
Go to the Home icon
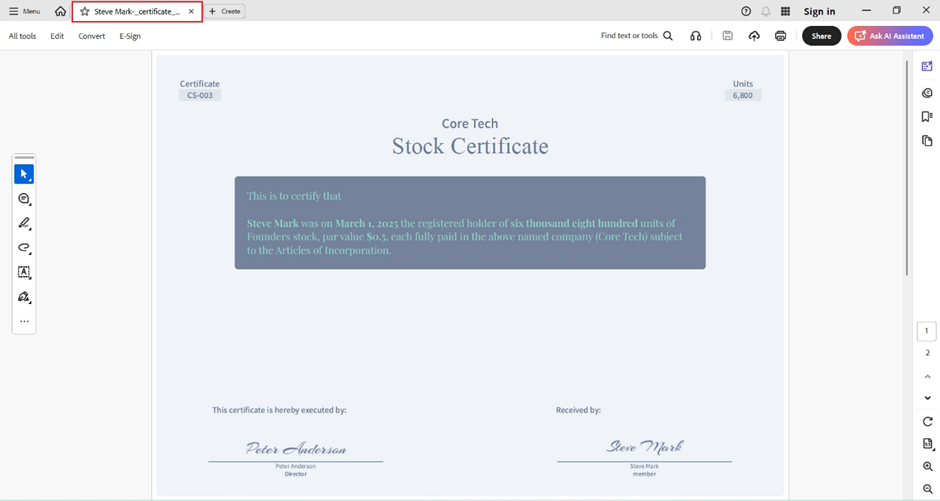coord(61,11)
